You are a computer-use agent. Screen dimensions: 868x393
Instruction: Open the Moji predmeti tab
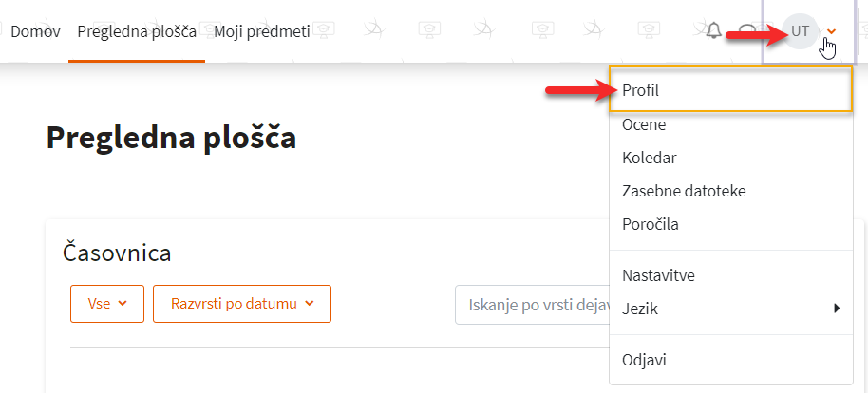pos(262,31)
